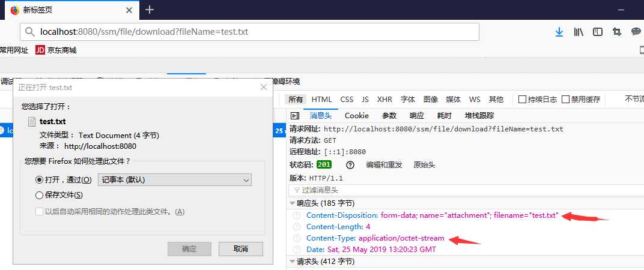
Task: Filter requests by JS
Action: point(365,100)
